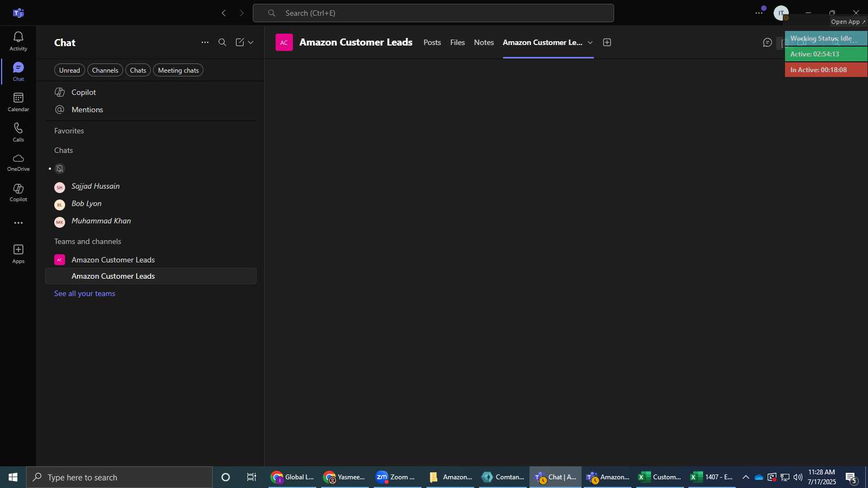
Task: Open the IT profile avatar menu
Action: pyautogui.click(x=781, y=13)
